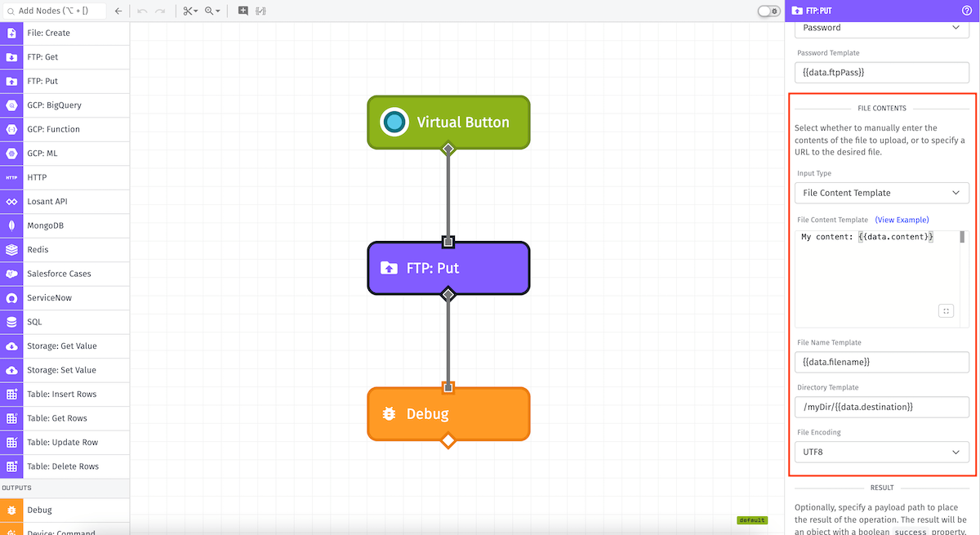Screen dimensions: 980x535
Task: Click the Directory Template field
Action: pos(882,407)
